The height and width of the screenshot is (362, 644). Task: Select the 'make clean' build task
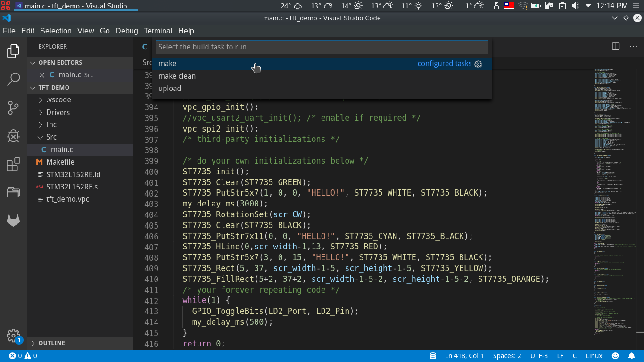[177, 76]
